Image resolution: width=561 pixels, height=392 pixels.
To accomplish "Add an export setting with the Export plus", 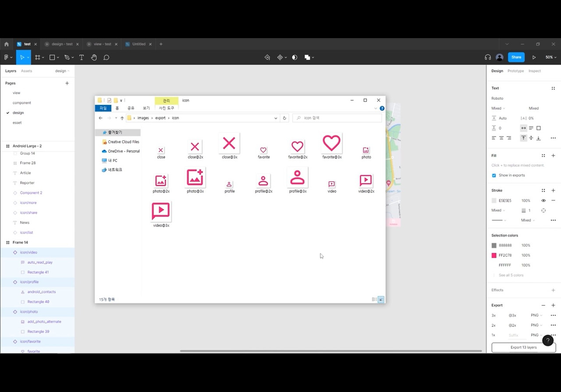I will (553, 305).
